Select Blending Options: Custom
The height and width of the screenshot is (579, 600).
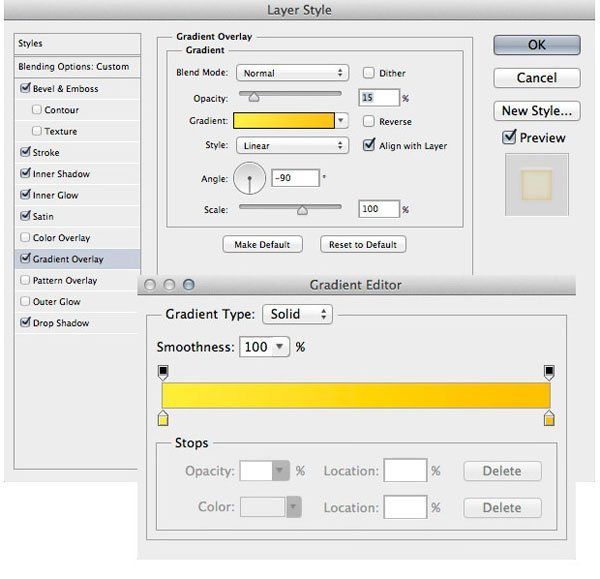click(77, 67)
